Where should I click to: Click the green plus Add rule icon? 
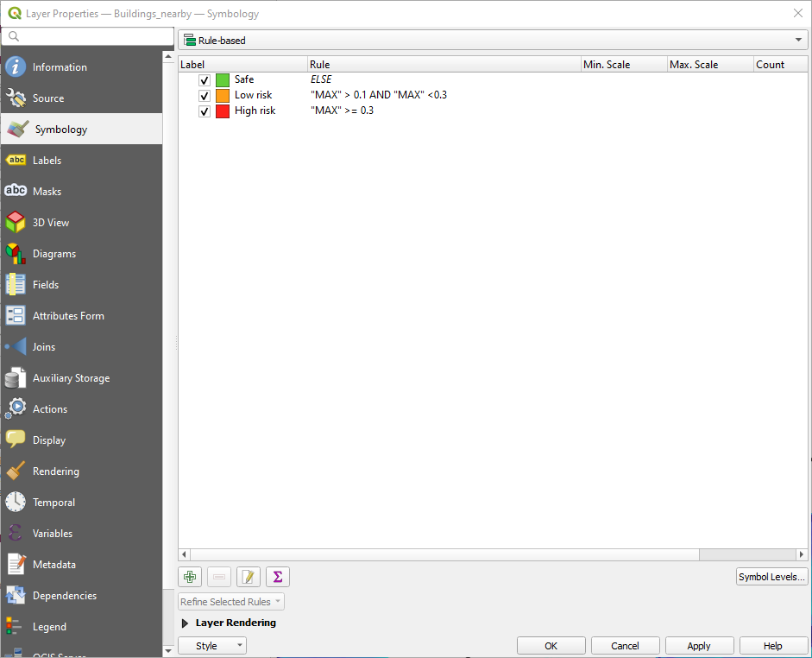tap(190, 577)
